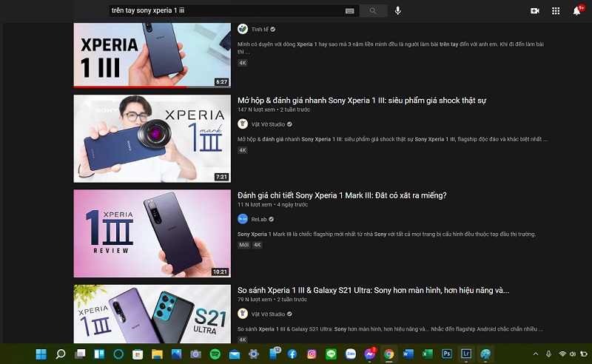The image size is (592, 364).
Task: Open the Create video camera icon
Action: pyautogui.click(x=534, y=11)
